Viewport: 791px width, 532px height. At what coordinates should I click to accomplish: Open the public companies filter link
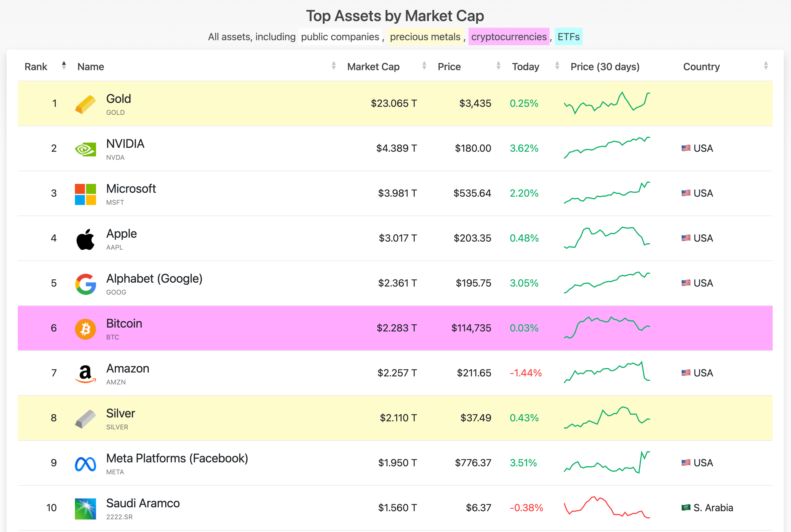pos(340,37)
